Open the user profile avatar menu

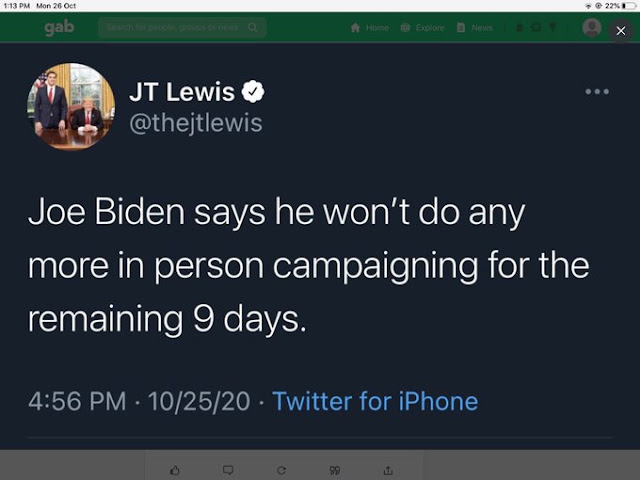592,28
